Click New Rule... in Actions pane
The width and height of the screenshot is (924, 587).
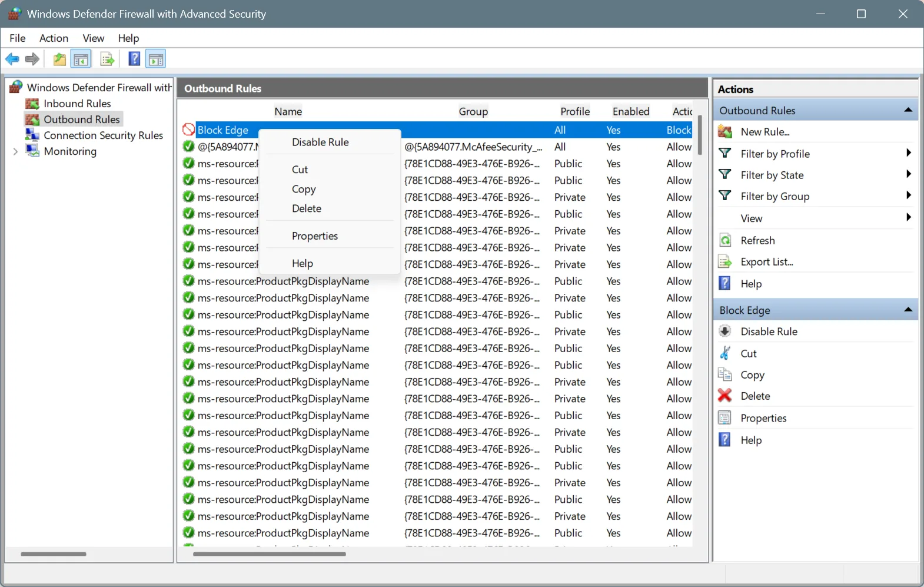click(765, 132)
